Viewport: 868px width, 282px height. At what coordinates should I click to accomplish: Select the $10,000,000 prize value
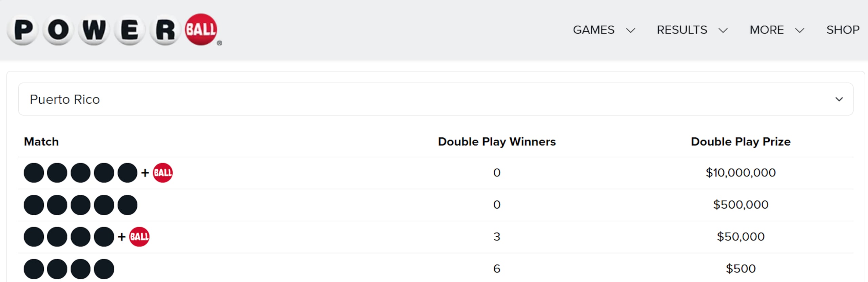coord(741,173)
